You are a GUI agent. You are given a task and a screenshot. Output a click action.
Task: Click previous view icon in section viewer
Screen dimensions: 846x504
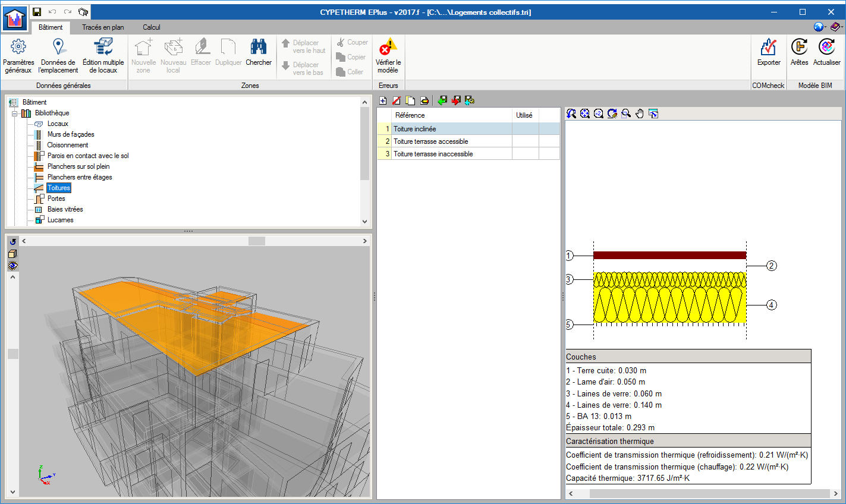571,114
